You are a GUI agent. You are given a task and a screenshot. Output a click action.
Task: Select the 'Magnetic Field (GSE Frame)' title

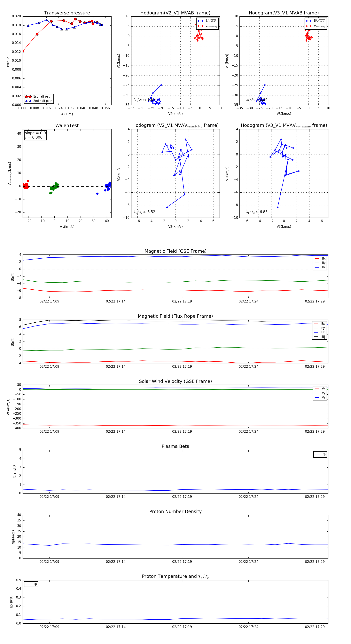click(x=175, y=251)
